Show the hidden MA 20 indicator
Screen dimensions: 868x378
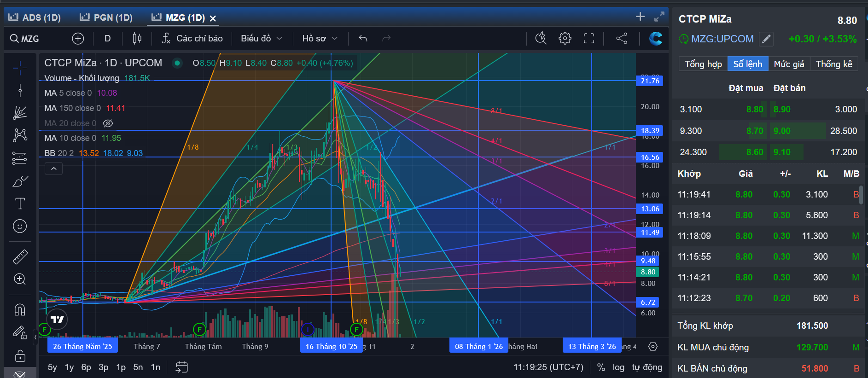point(108,123)
